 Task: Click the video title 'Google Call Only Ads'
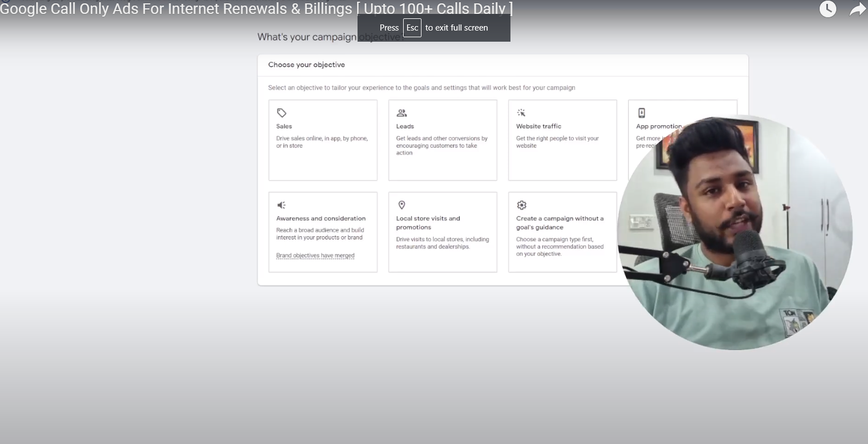click(256, 8)
